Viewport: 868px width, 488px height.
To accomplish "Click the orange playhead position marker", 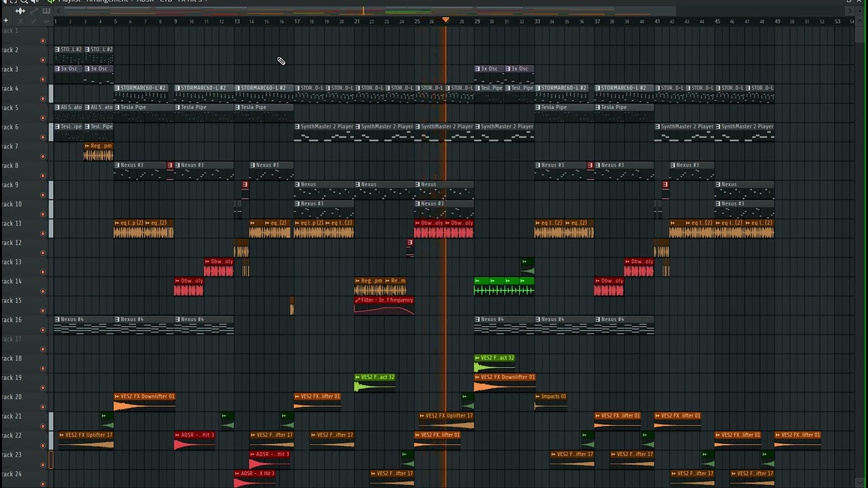I will point(446,20).
